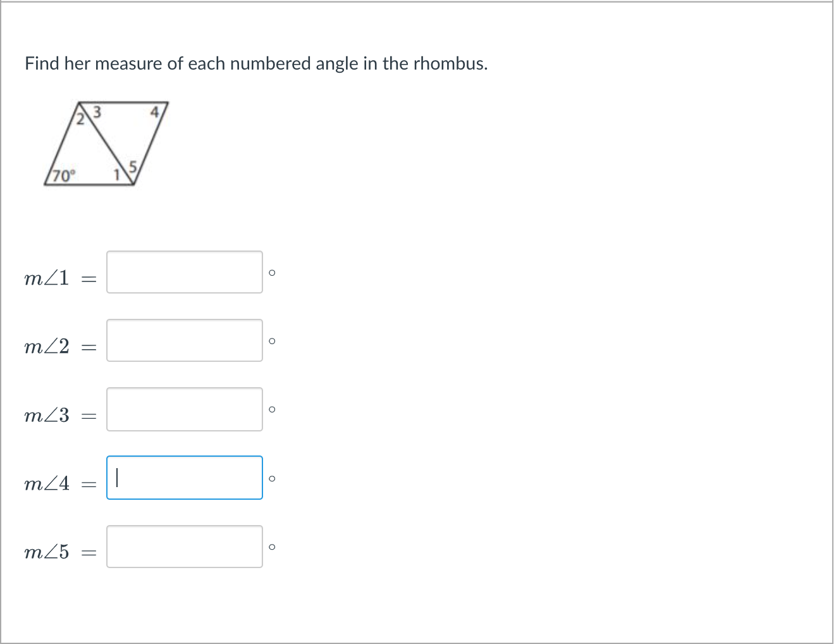Click the rhombus diagram image
This screenshot has height=644, width=836.
[x=106, y=142]
